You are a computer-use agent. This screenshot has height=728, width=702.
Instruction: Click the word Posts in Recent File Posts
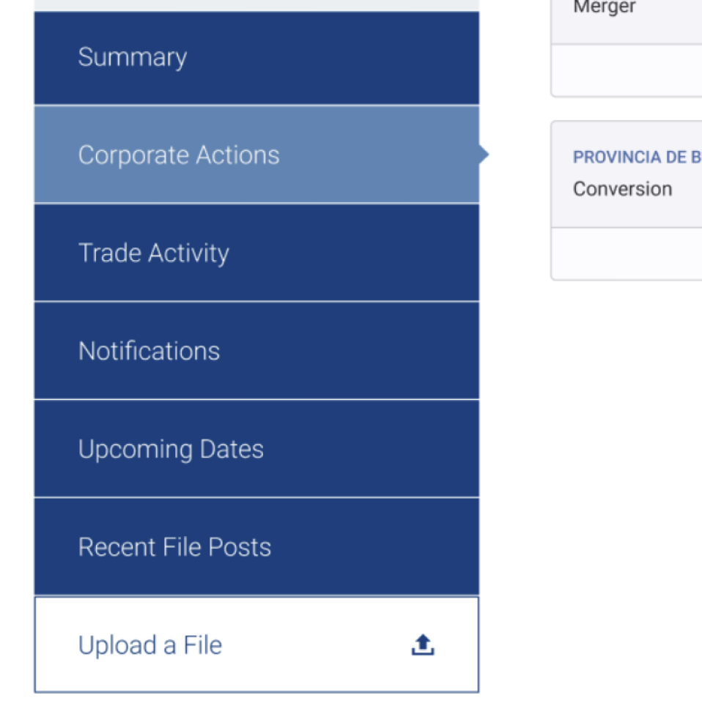[x=240, y=547]
